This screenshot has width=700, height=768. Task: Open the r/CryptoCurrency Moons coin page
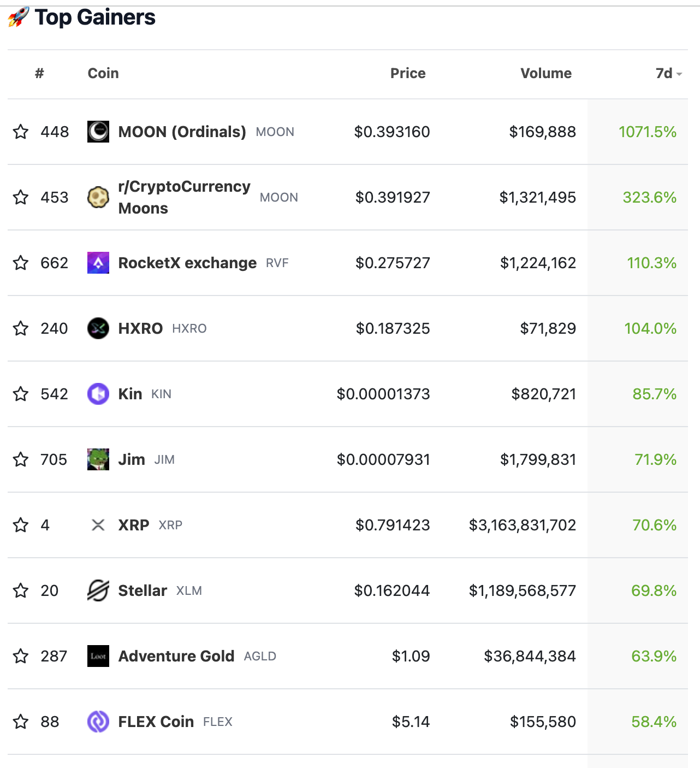[184, 197]
